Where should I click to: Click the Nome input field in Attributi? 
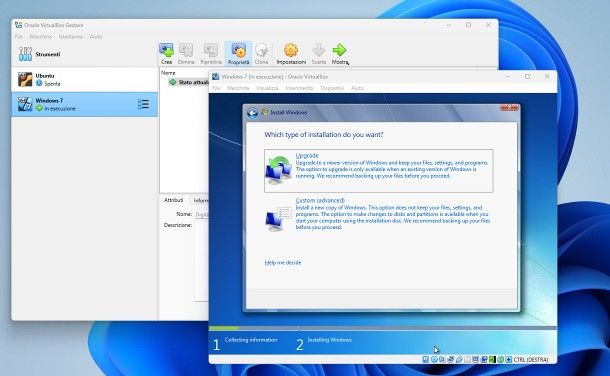[202, 214]
